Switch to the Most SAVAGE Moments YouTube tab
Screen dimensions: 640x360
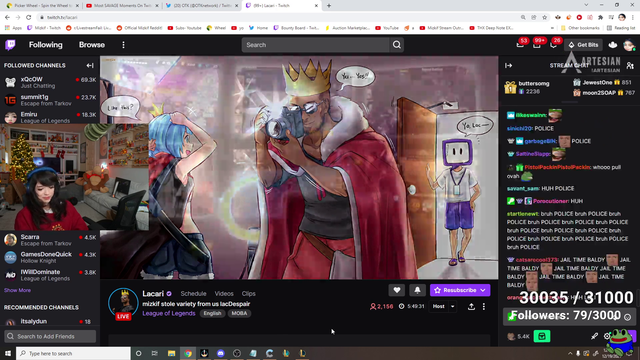(x=121, y=6)
